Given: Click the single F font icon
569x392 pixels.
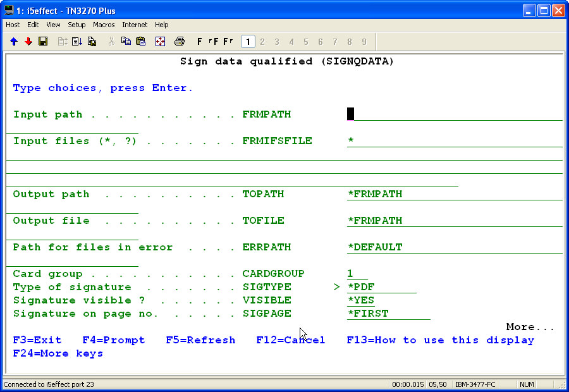Looking at the screenshot, I should [x=200, y=42].
